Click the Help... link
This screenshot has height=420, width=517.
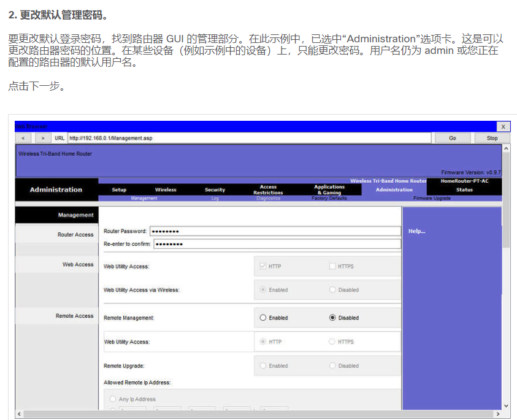click(x=416, y=231)
